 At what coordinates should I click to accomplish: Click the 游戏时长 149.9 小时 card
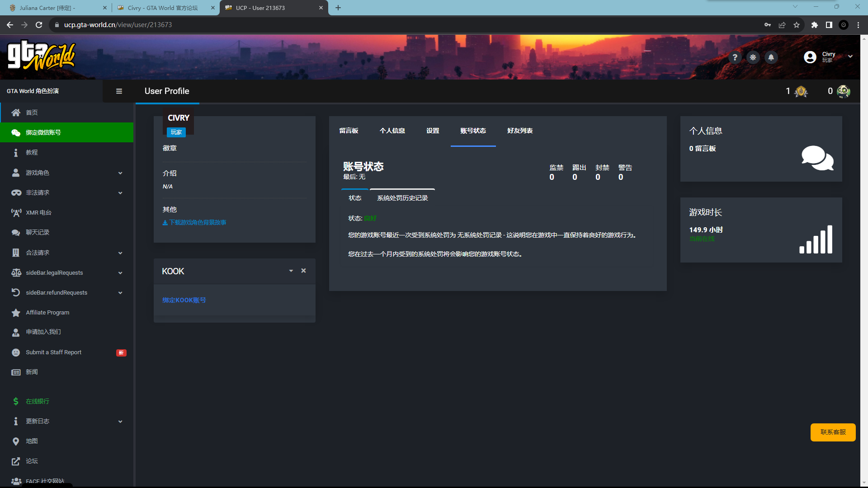pyautogui.click(x=761, y=230)
